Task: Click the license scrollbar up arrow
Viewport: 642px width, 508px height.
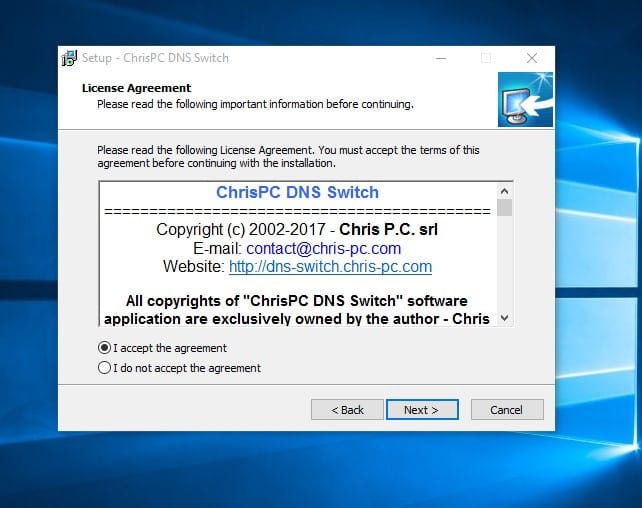Action: coord(504,191)
